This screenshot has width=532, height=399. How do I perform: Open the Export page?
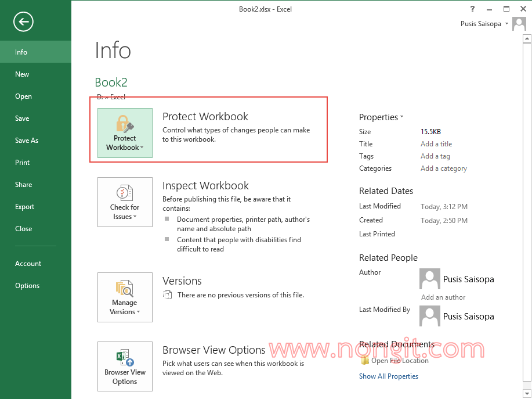(25, 207)
